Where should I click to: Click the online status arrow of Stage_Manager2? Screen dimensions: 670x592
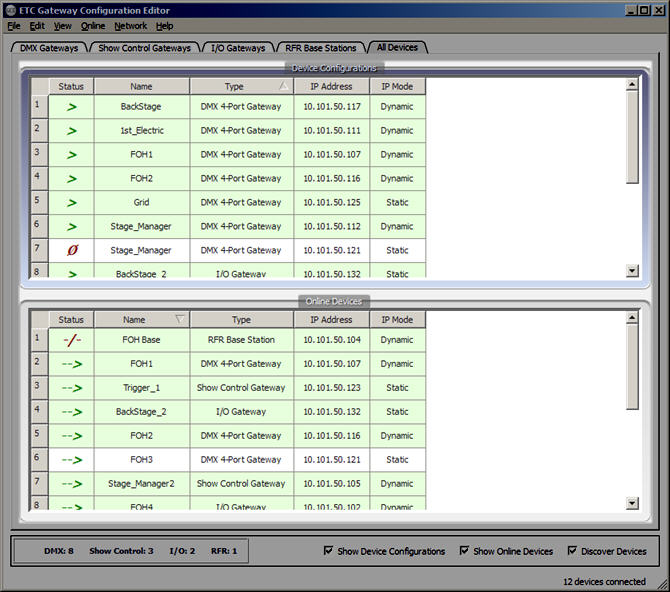(71, 484)
